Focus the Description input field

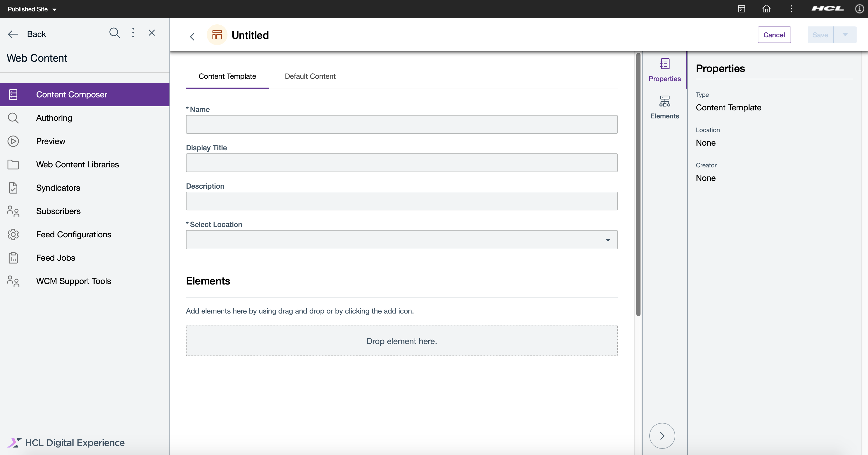402,201
